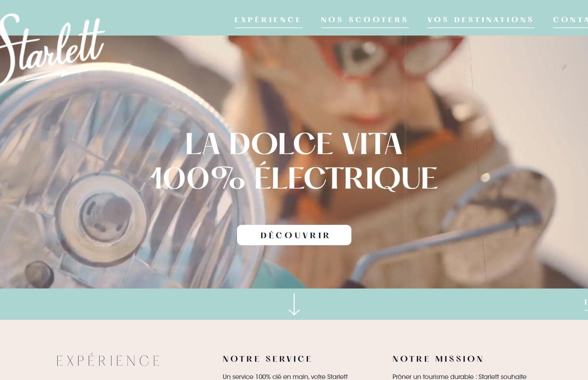Click the downward arrow below the hero

294,304
